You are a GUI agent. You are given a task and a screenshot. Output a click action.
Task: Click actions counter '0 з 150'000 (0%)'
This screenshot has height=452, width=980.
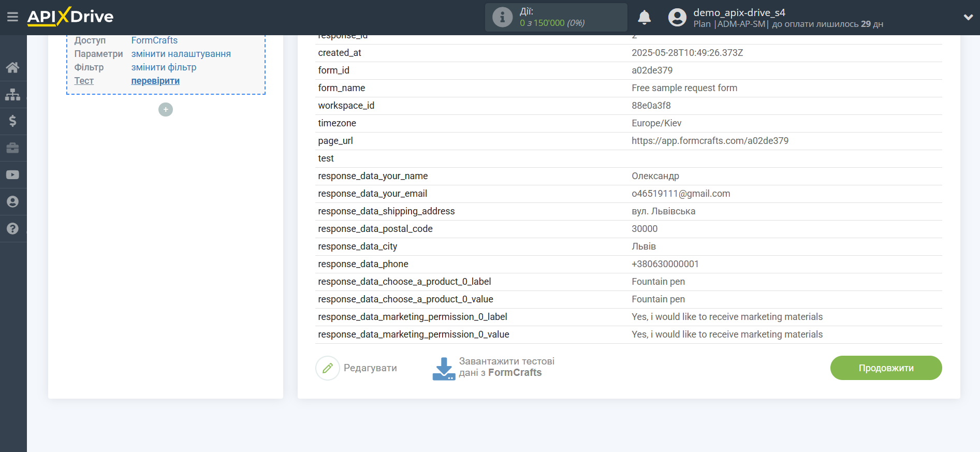(552, 23)
